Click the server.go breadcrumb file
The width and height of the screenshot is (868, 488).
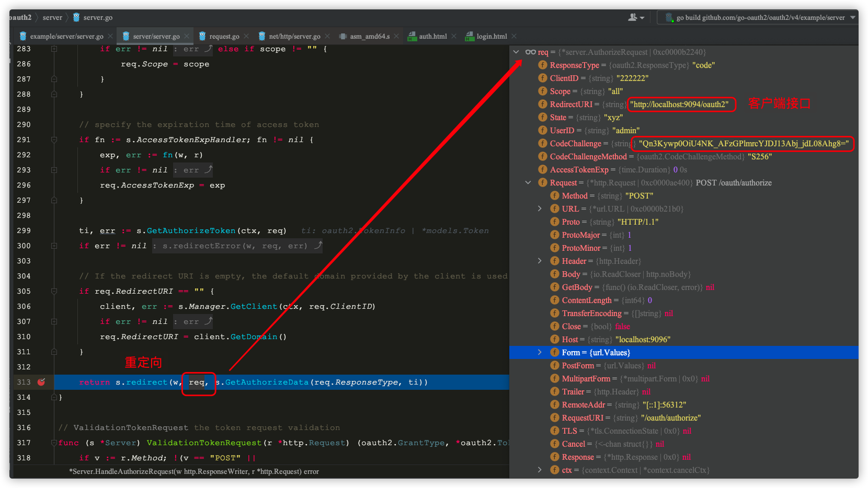tap(93, 17)
